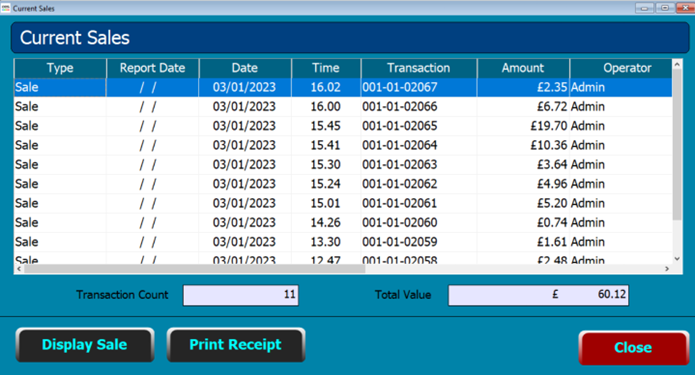Viewport: 695px width, 375px height.
Task: Click the horizontal scrollbar right arrow
Action: click(667, 269)
